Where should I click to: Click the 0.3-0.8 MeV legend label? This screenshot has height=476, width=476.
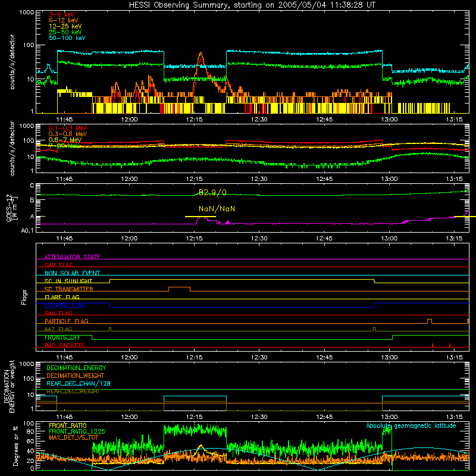[x=68, y=134]
